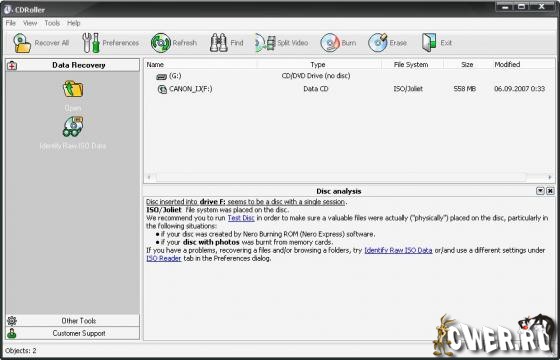Follow the Identify Raw ISO Data link

click(398, 250)
